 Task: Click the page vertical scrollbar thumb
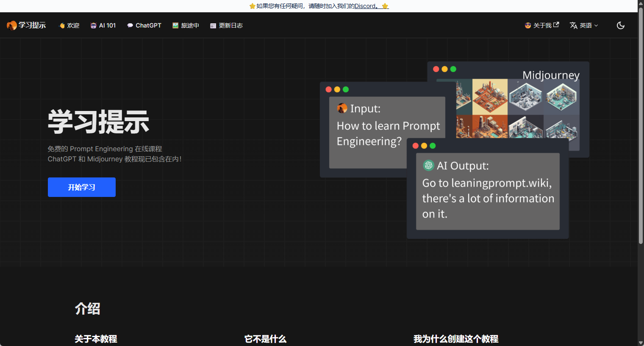click(x=641, y=125)
